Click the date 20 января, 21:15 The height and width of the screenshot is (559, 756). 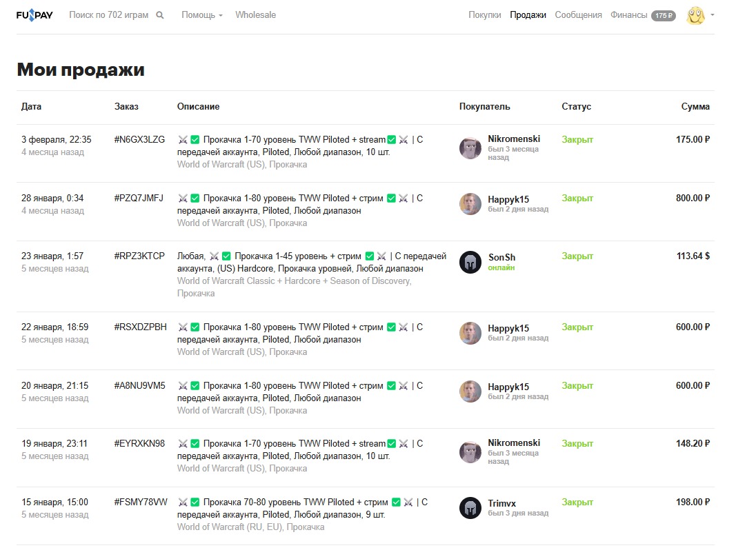tap(55, 385)
